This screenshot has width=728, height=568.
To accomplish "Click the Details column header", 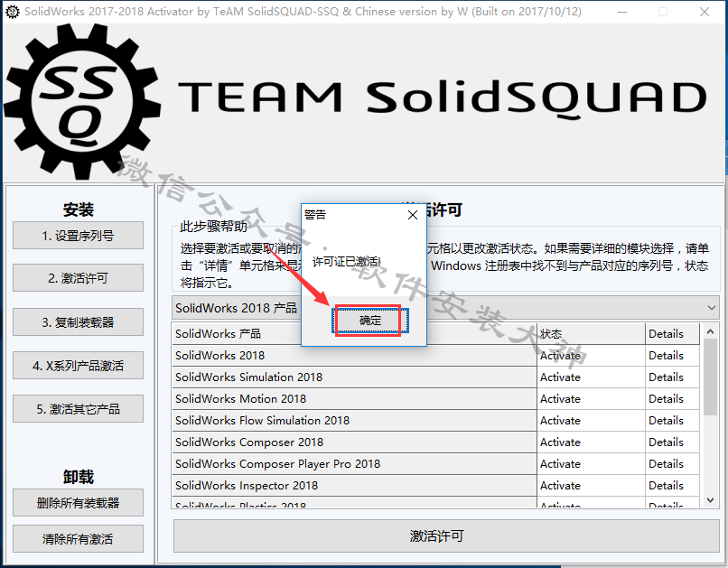I will (672, 333).
